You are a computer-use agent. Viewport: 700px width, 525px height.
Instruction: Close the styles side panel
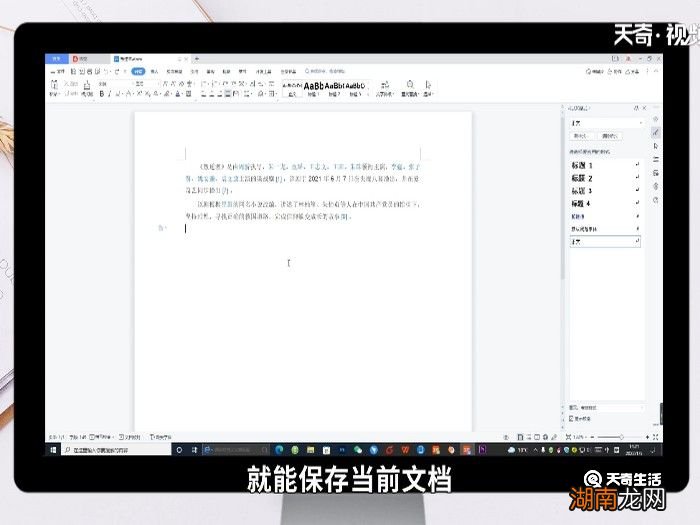click(644, 108)
